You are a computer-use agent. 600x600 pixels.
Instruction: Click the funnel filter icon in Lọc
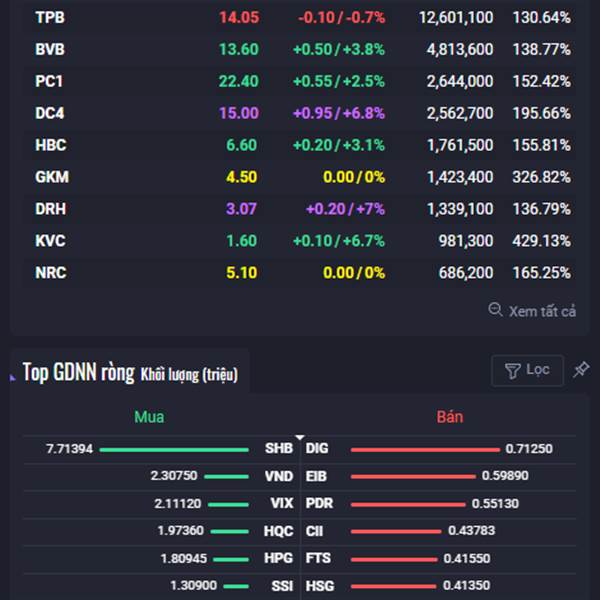[x=512, y=371]
